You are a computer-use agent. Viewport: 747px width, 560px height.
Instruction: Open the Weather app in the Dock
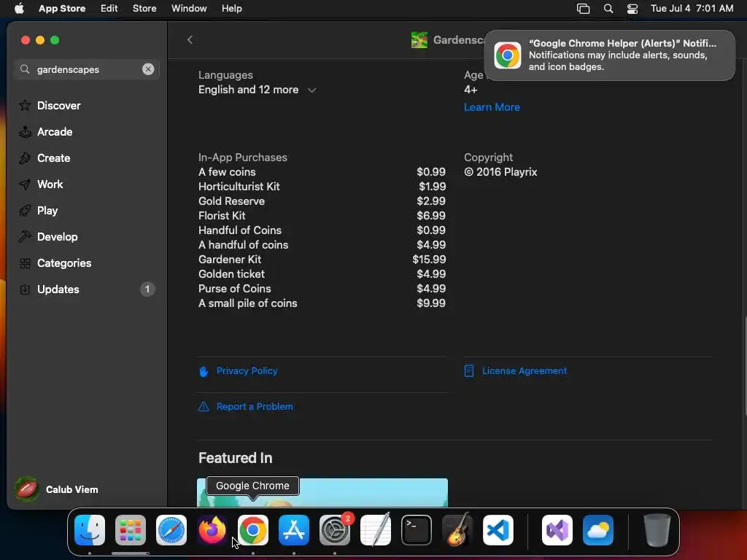pyautogui.click(x=598, y=530)
